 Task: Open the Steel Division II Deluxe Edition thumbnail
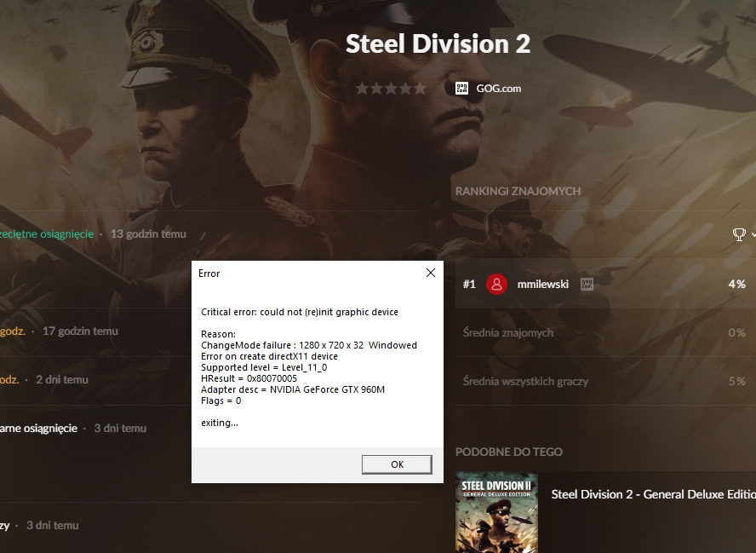click(x=496, y=512)
